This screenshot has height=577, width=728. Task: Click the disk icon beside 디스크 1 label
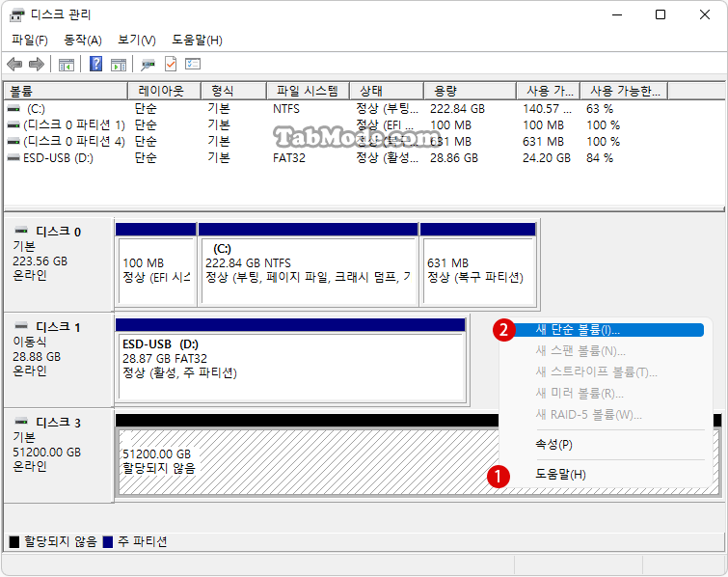(x=21, y=326)
